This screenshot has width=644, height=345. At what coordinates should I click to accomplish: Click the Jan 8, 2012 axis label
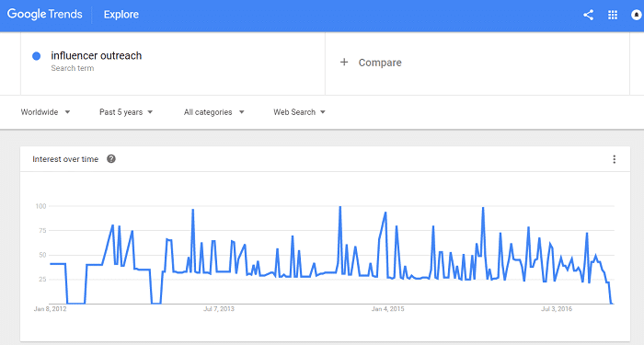[50, 309]
